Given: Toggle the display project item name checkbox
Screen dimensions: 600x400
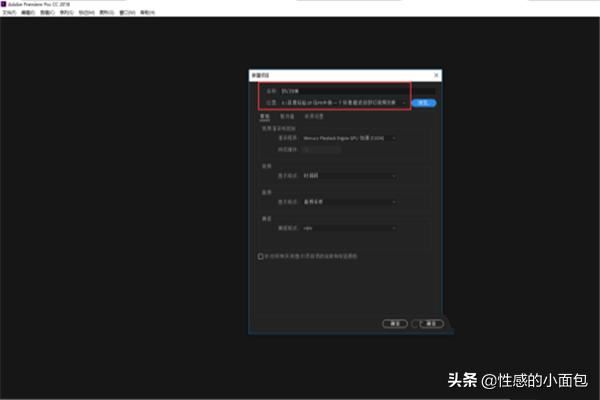Looking at the screenshot, I should (x=261, y=256).
